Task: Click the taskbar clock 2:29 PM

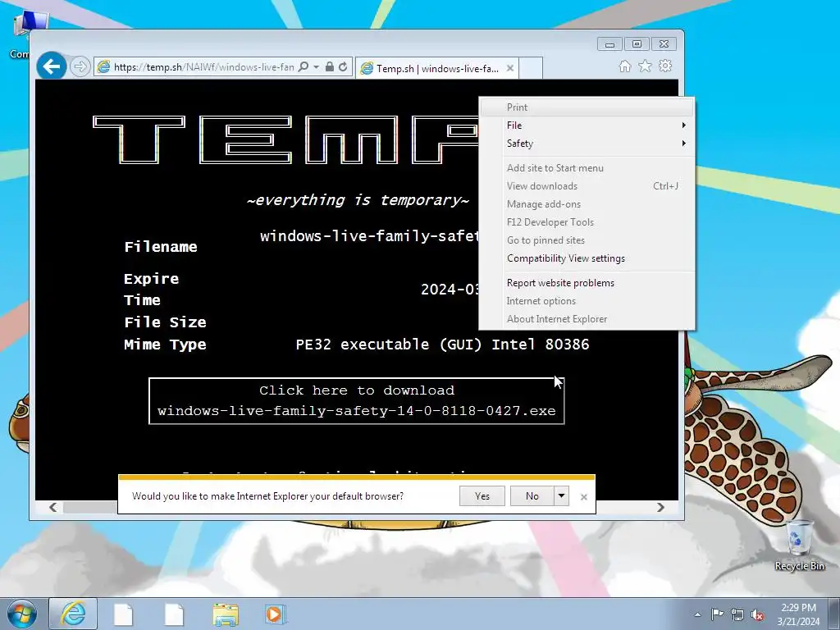Action: click(798, 614)
